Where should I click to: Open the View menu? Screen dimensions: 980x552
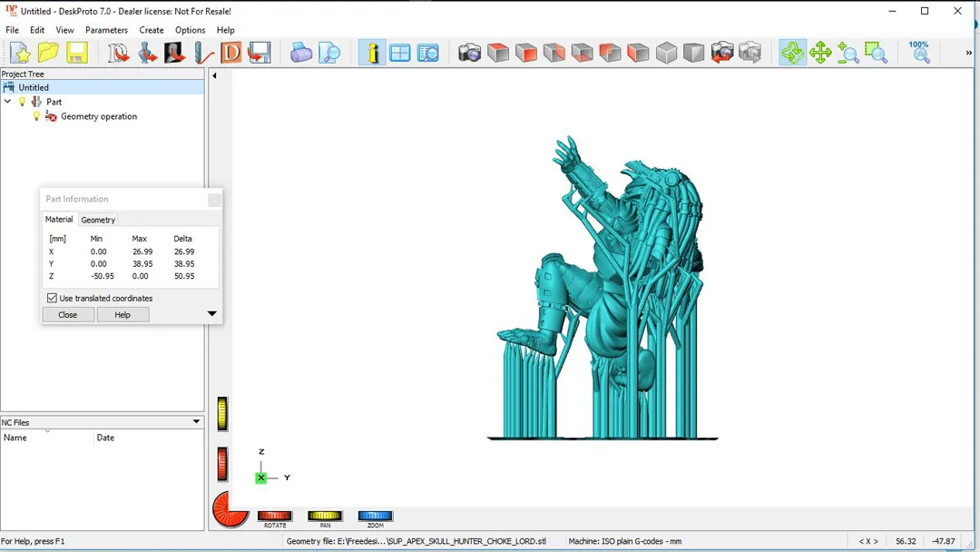pyautogui.click(x=64, y=30)
